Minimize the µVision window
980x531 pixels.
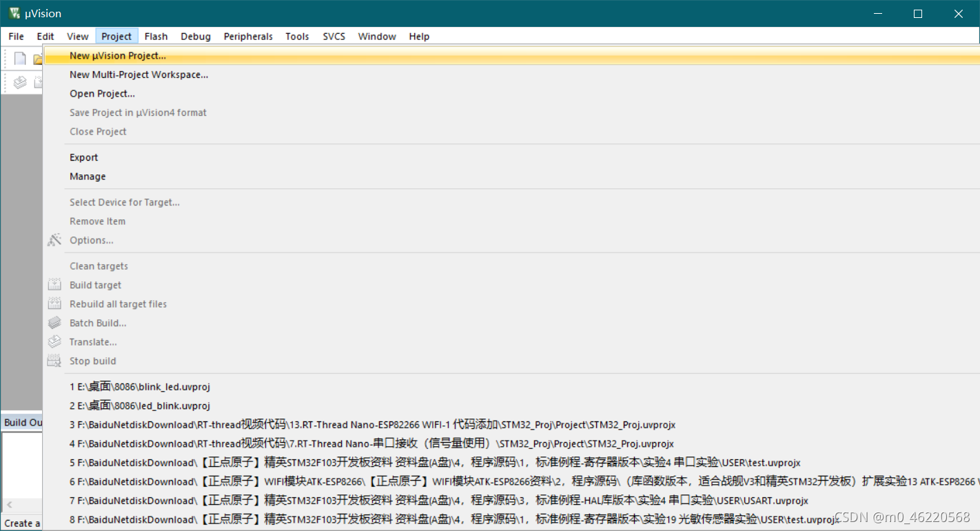[x=878, y=14]
